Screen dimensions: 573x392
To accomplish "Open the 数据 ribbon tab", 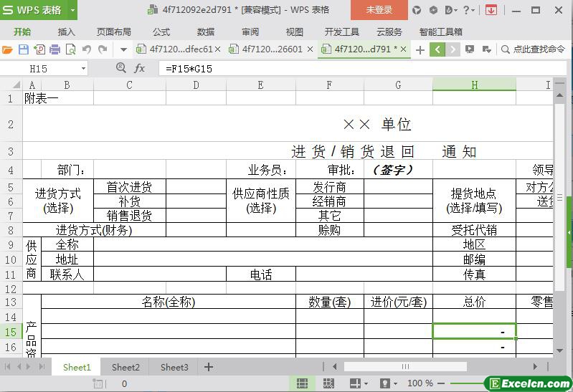I will pyautogui.click(x=206, y=32).
